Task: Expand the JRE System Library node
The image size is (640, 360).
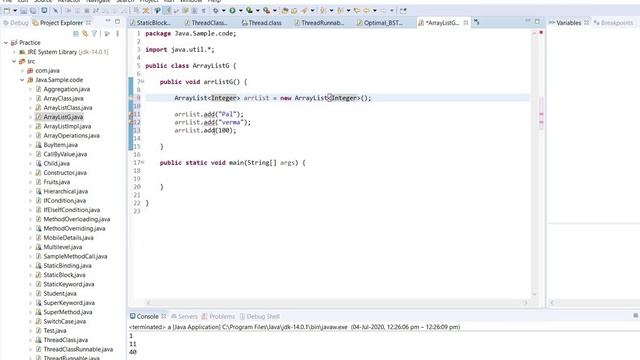Action: tap(14, 52)
